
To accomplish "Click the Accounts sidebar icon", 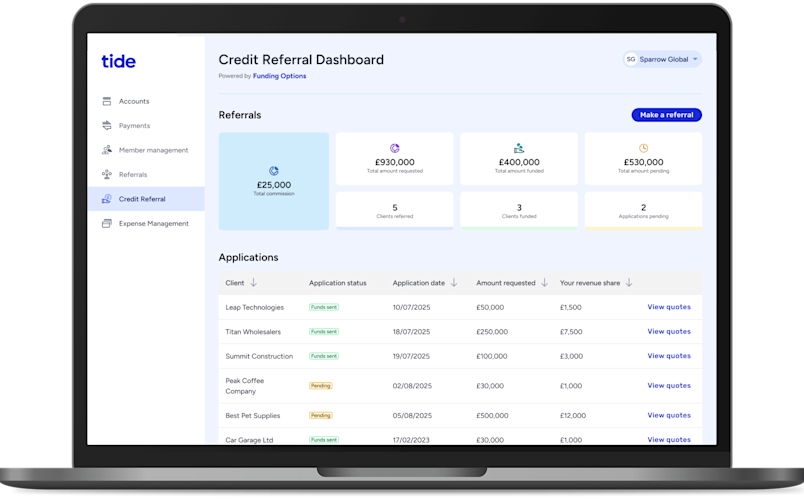I will click(x=107, y=101).
